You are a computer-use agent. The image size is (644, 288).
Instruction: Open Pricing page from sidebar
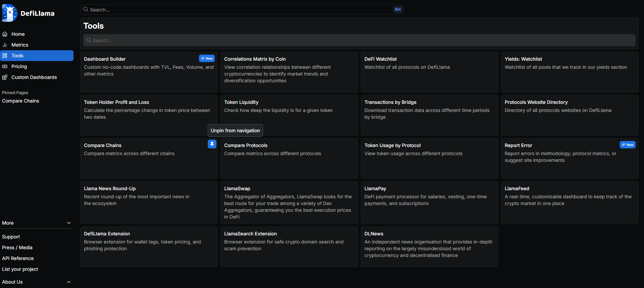click(x=37, y=66)
